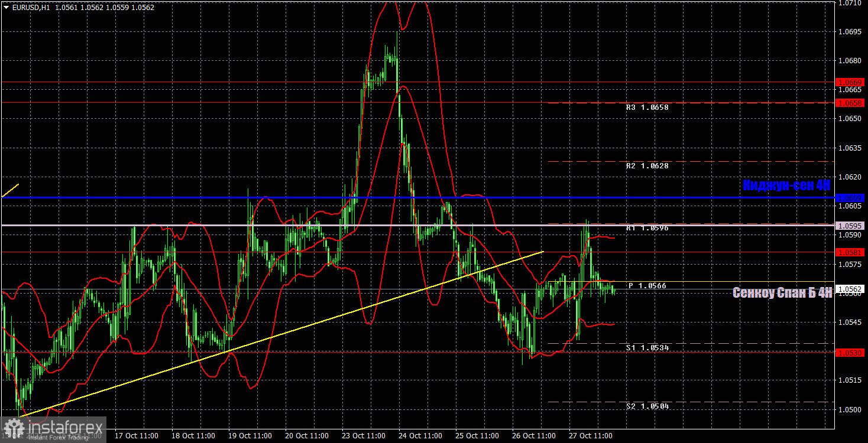Click the 1.0575 price scale value

pos(851,264)
